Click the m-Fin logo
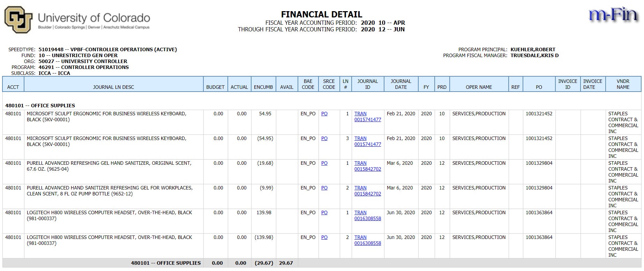Viewport: 644px width, 271px height. [614, 15]
